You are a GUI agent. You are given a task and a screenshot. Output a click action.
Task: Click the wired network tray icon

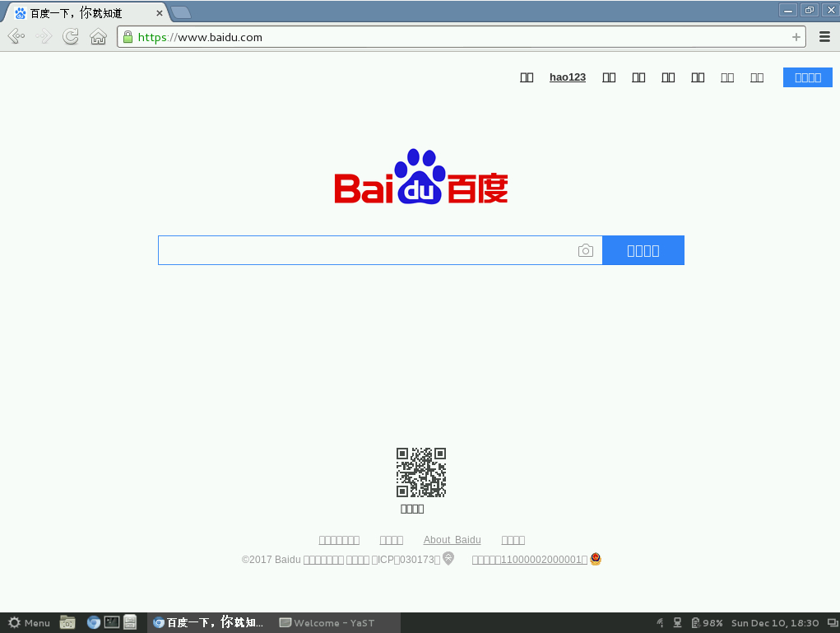(677, 623)
